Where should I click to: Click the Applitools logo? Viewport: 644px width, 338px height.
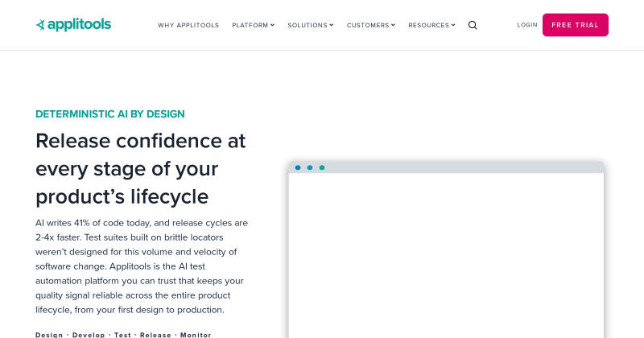(x=73, y=25)
